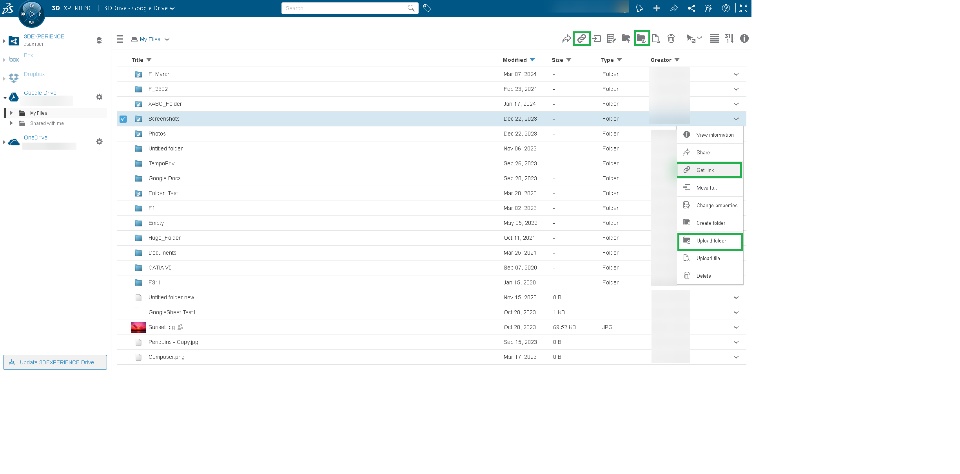This screenshot has height=474, width=960.
Task: Choose View information in the context menu
Action: (x=710, y=135)
